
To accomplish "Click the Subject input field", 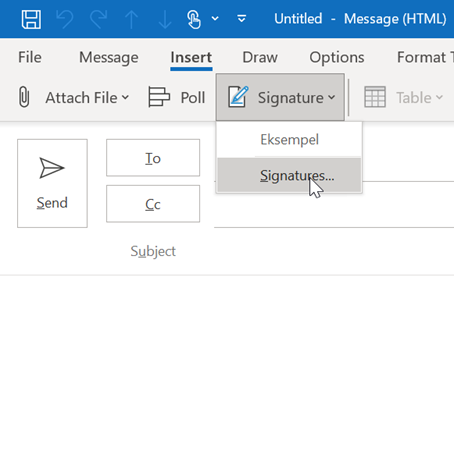I will coord(334,251).
